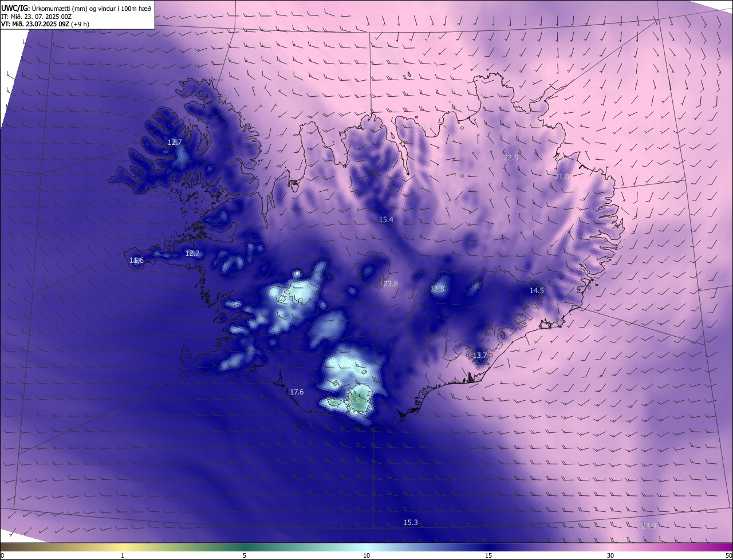The width and height of the screenshot is (733, 560).
Task: Click the 22.5 value on the map
Action: tap(511, 158)
